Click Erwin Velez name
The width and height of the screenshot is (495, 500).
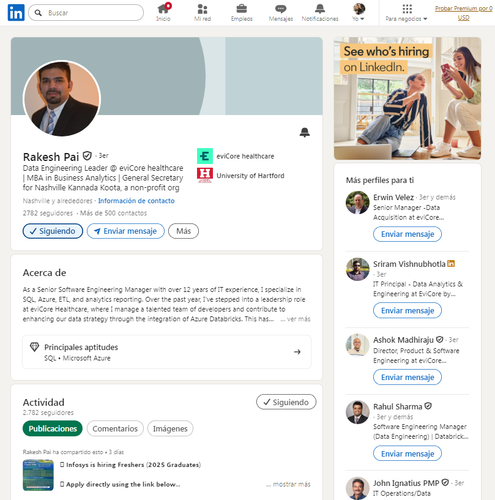(x=393, y=197)
